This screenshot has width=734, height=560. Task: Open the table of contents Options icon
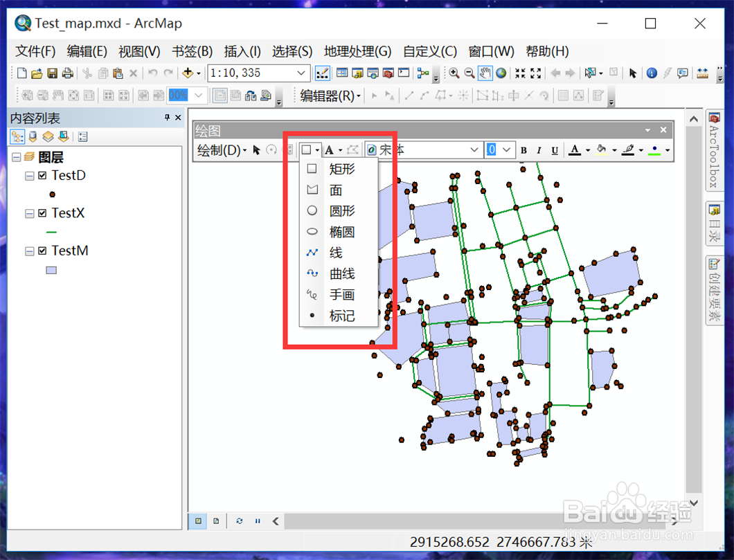pyautogui.click(x=83, y=136)
